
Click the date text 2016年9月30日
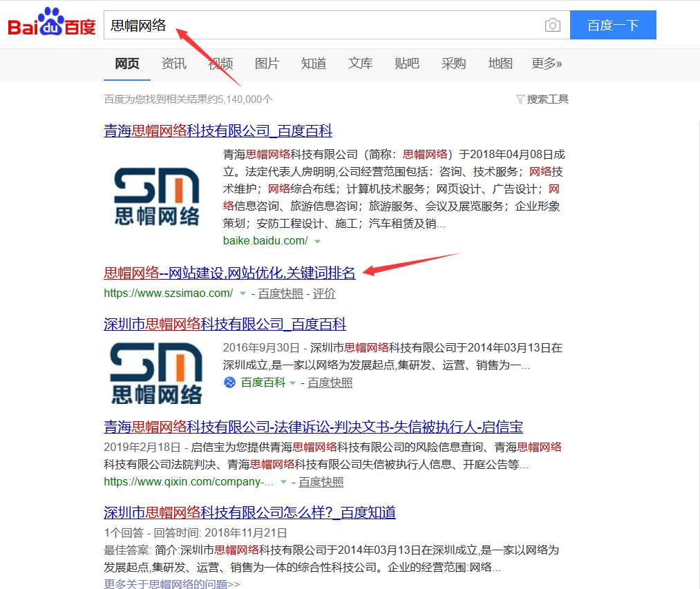click(261, 347)
